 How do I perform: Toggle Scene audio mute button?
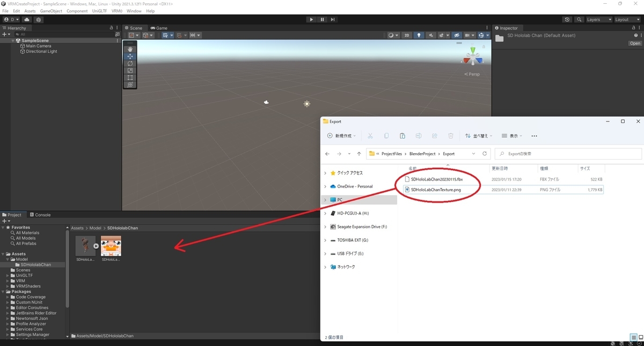coord(431,35)
